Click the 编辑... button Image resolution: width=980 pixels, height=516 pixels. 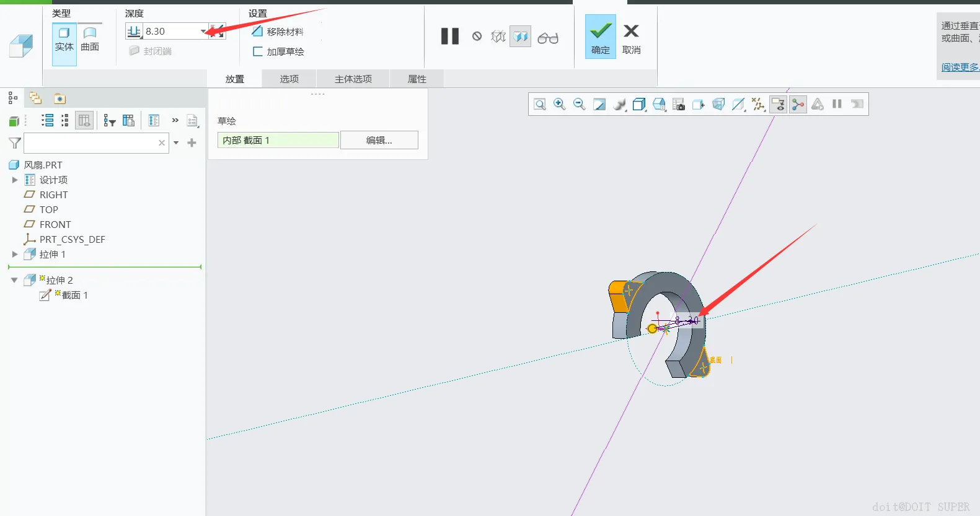pos(379,140)
